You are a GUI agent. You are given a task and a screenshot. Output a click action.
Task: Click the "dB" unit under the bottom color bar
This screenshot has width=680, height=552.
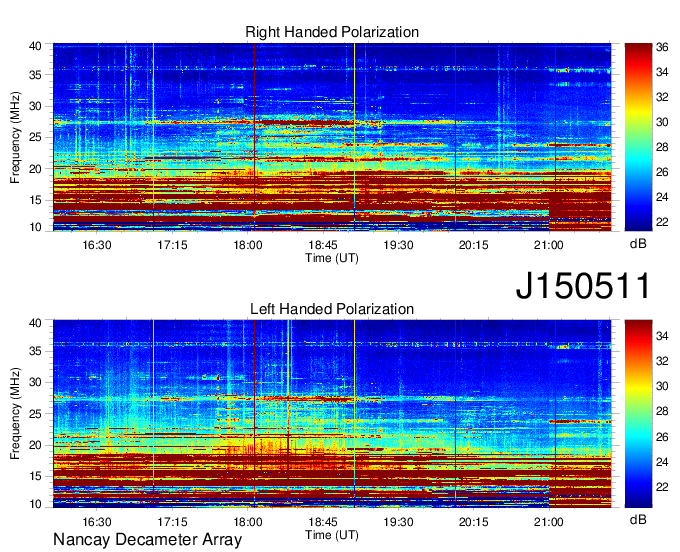click(x=638, y=519)
